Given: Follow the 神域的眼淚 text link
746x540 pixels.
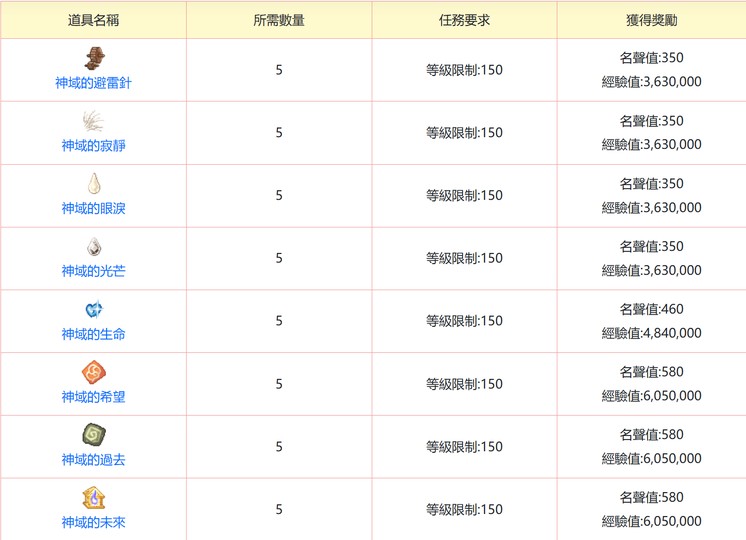Looking at the screenshot, I should coord(93,209).
